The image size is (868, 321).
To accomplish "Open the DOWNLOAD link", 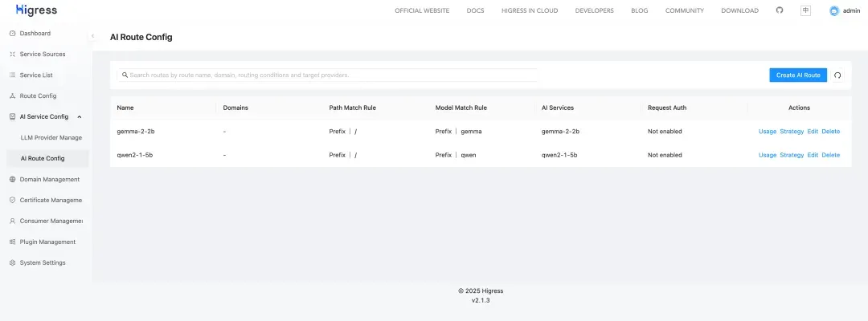I will 739,10.
